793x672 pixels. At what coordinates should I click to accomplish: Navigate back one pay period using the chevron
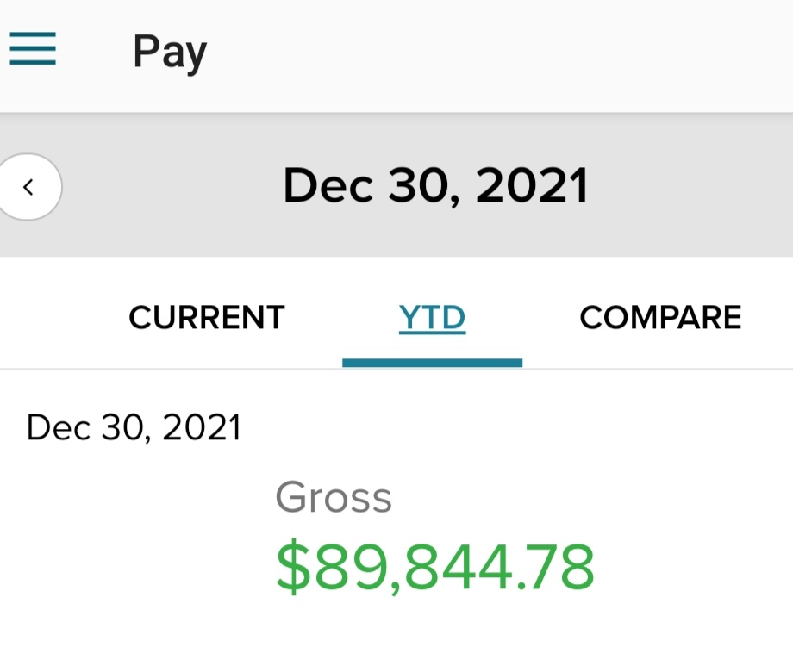(28, 187)
